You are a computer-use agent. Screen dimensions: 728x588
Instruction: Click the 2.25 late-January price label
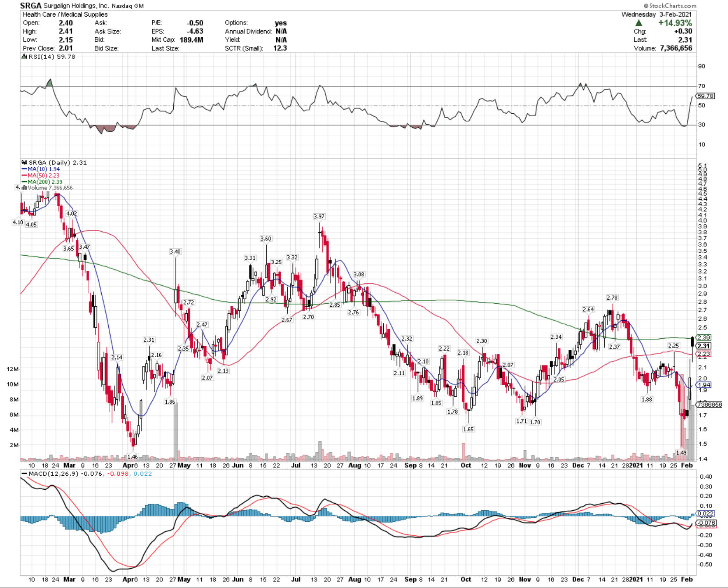(x=673, y=346)
